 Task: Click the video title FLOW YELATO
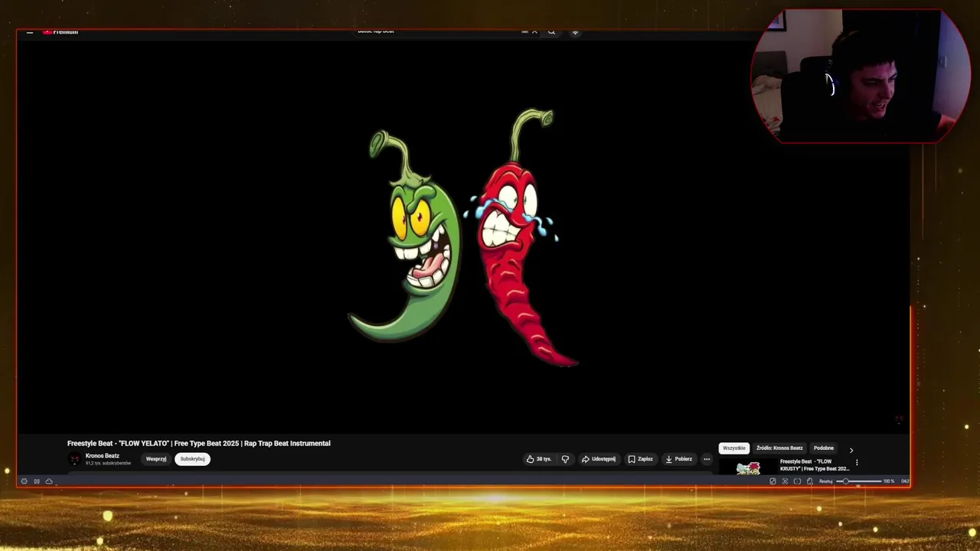[x=199, y=443]
